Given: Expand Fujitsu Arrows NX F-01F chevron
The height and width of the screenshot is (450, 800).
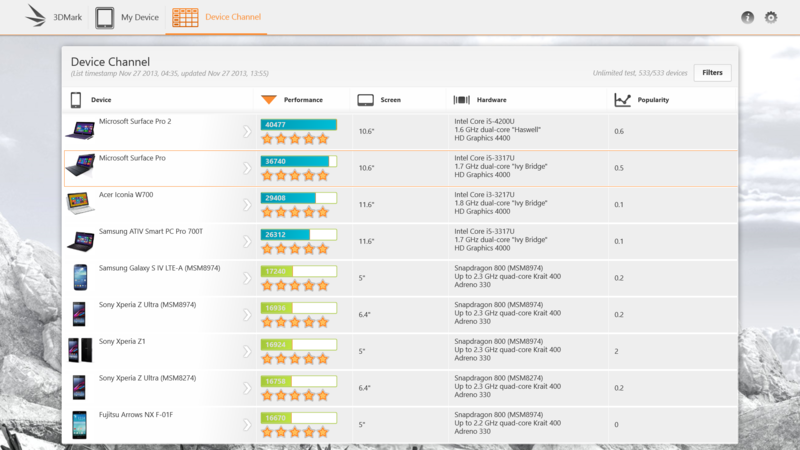Looking at the screenshot, I should point(247,426).
